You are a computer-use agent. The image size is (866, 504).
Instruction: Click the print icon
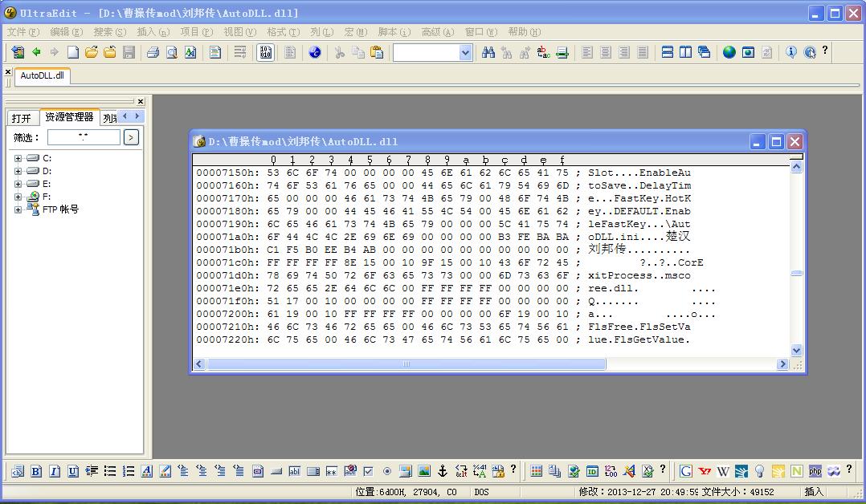(153, 52)
